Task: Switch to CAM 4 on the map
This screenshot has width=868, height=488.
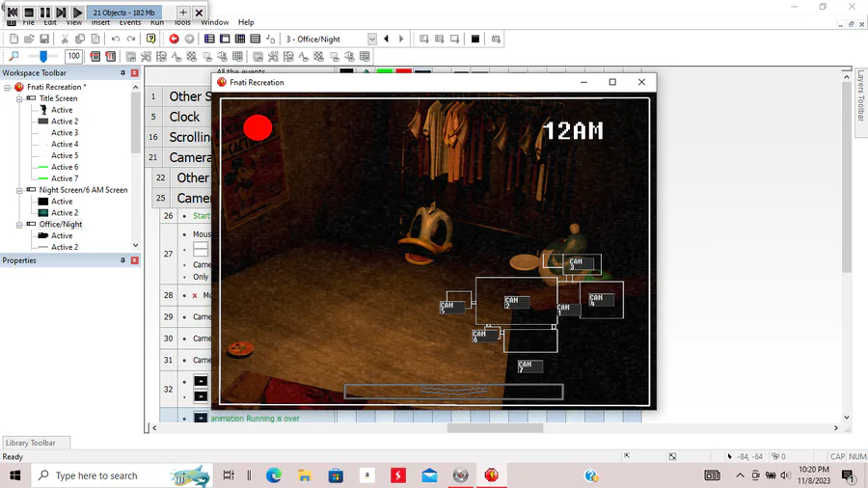Action: coord(601,300)
